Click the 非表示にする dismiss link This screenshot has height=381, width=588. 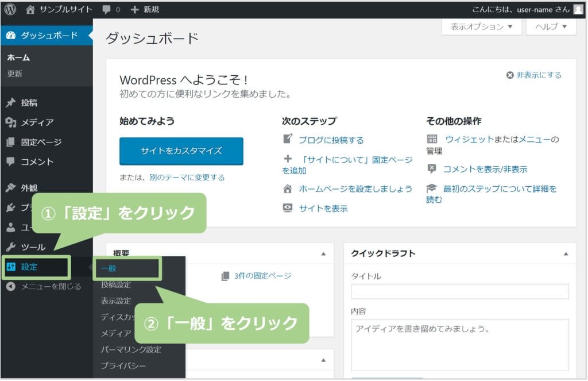pyautogui.click(x=539, y=75)
